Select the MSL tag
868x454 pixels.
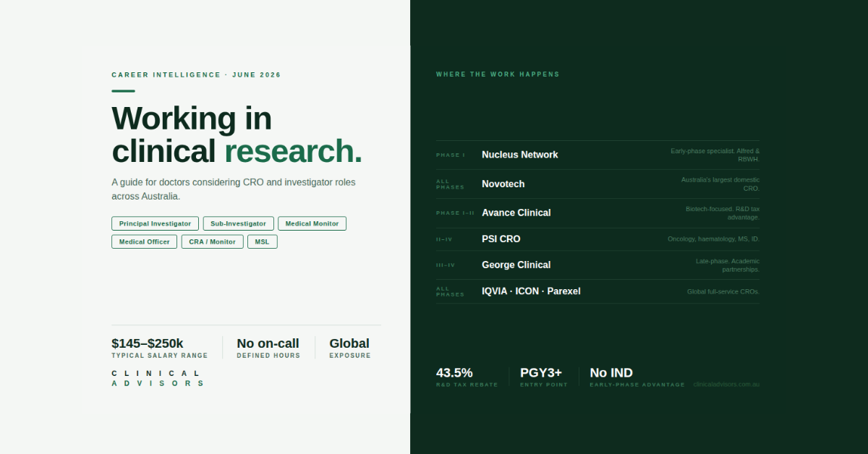[x=262, y=241]
